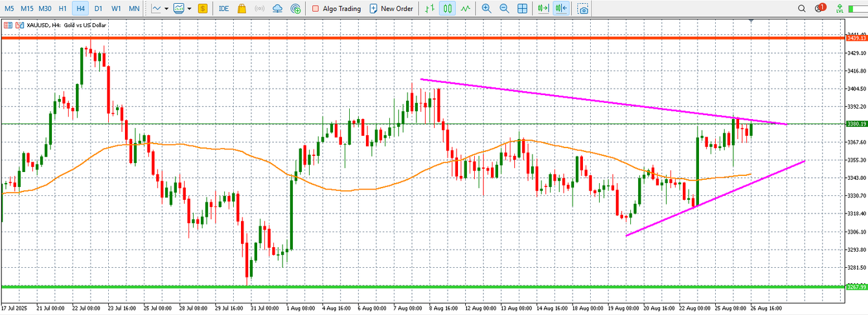Zoom in on the chart

[486, 8]
